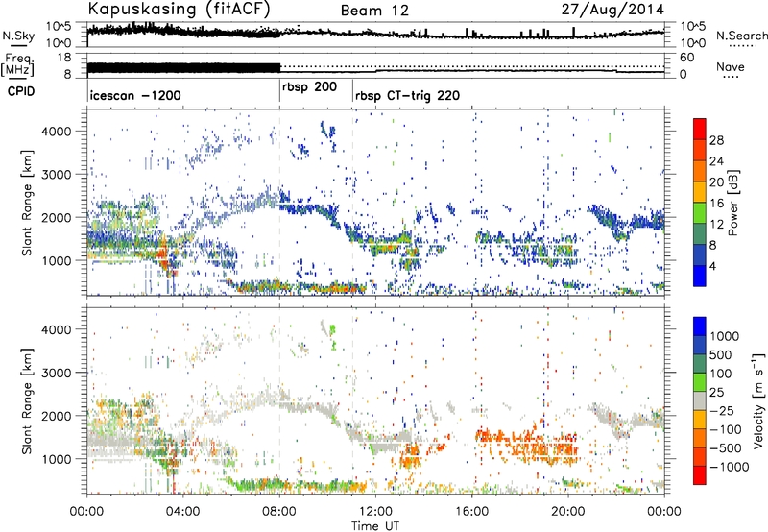768x532 pixels.
Task: Click the '-100' Velocity colorbar tick label
Action: (726, 429)
